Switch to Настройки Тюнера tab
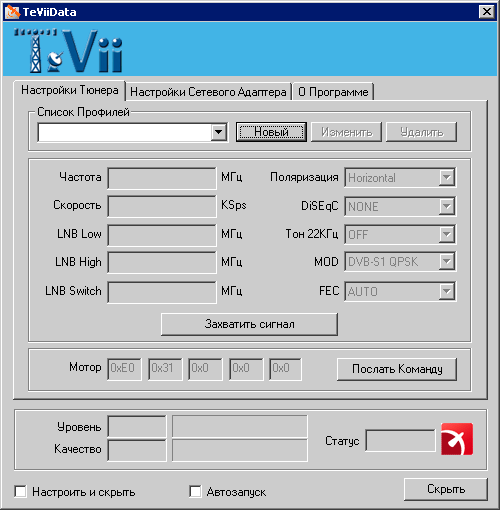Image resolution: width=500 pixels, height=510 pixels. 70,90
